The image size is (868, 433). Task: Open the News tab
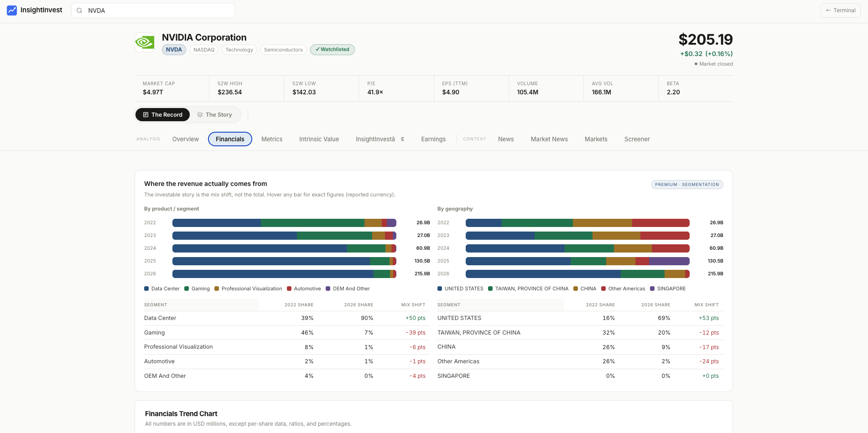(506, 139)
